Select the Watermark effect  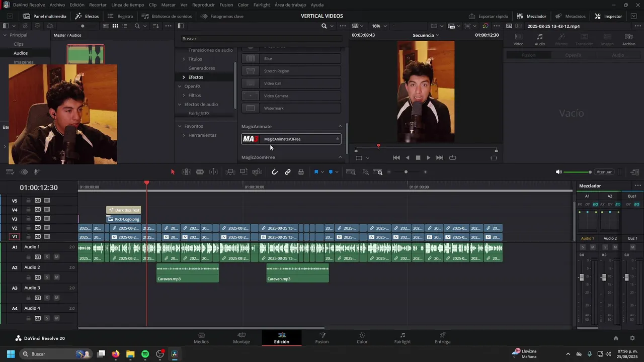tap(291, 108)
